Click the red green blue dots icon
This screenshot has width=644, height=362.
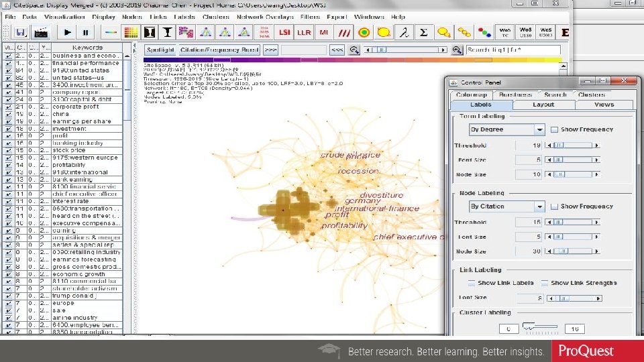484,32
